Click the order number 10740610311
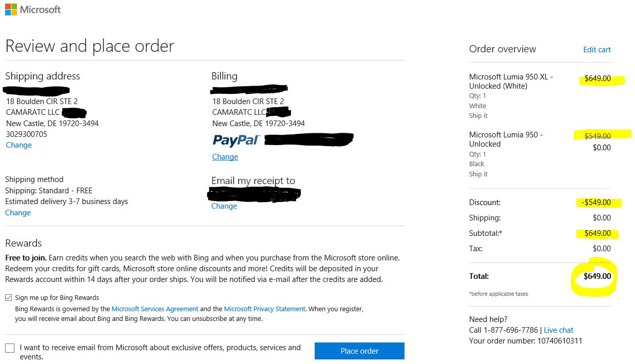Image resolution: width=635 pixels, height=364 pixels. coord(560,341)
